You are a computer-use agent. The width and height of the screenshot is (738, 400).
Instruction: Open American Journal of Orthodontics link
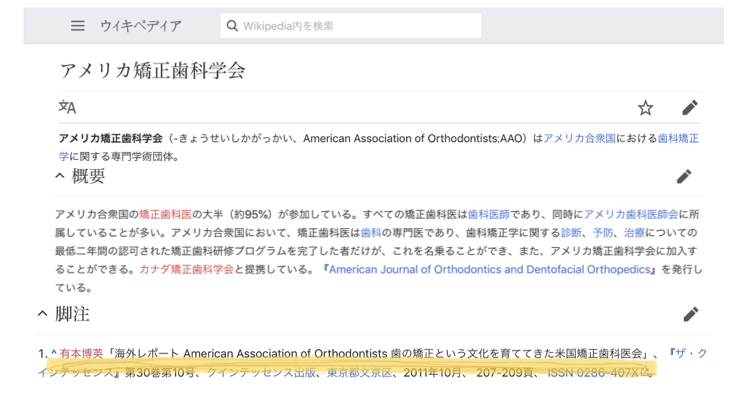click(x=489, y=270)
